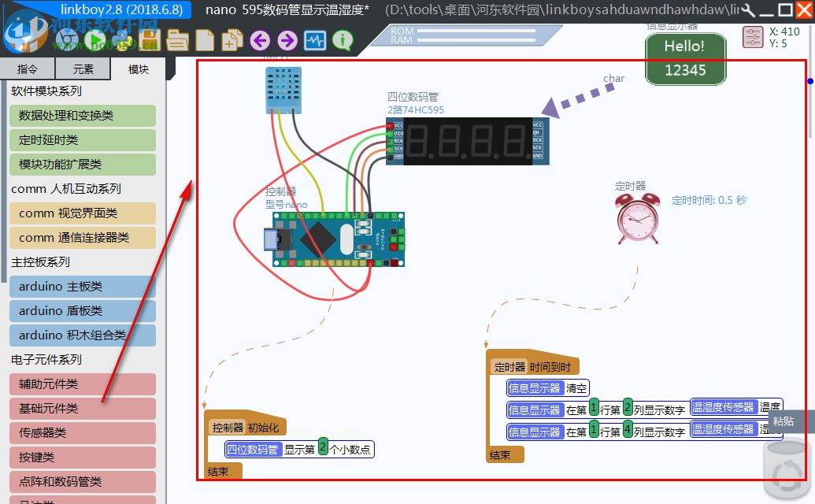Open the 电子元件系列 section
Viewport: 815px width, 504px height.
tap(47, 359)
